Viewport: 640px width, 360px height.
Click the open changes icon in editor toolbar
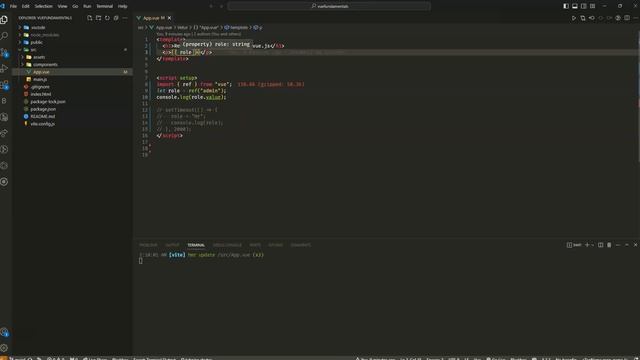click(583, 18)
